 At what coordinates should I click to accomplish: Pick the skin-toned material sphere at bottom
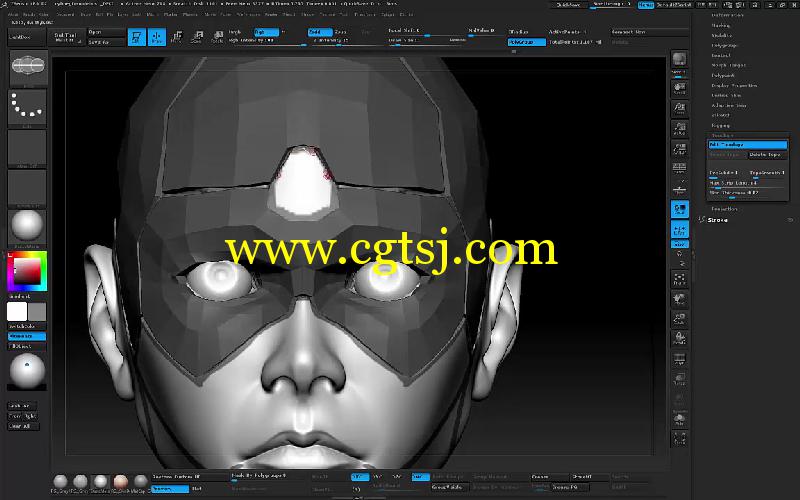(x=121, y=482)
